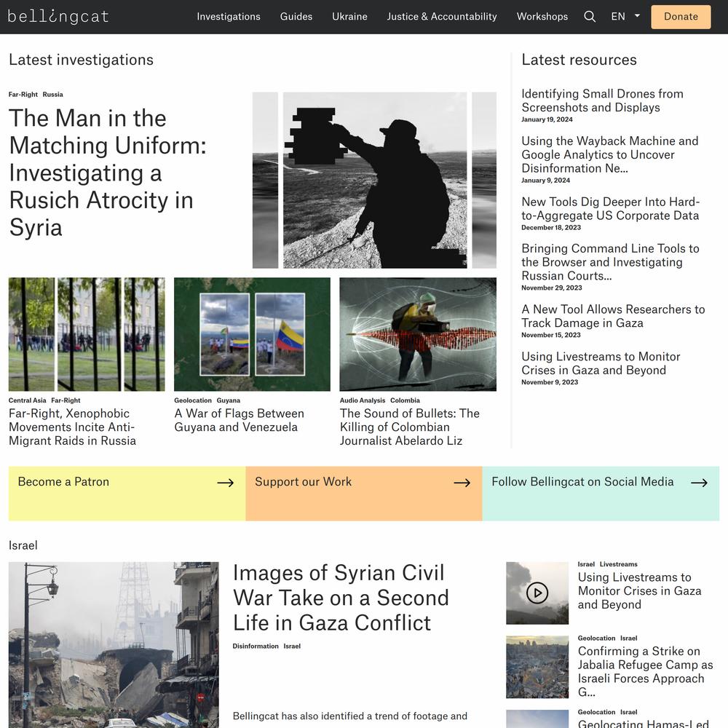Click the arrow on Become a Patron

[225, 483]
